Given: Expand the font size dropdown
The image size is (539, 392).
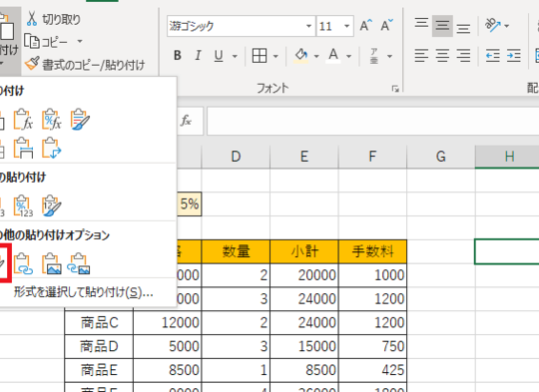Looking at the screenshot, I should tap(347, 26).
